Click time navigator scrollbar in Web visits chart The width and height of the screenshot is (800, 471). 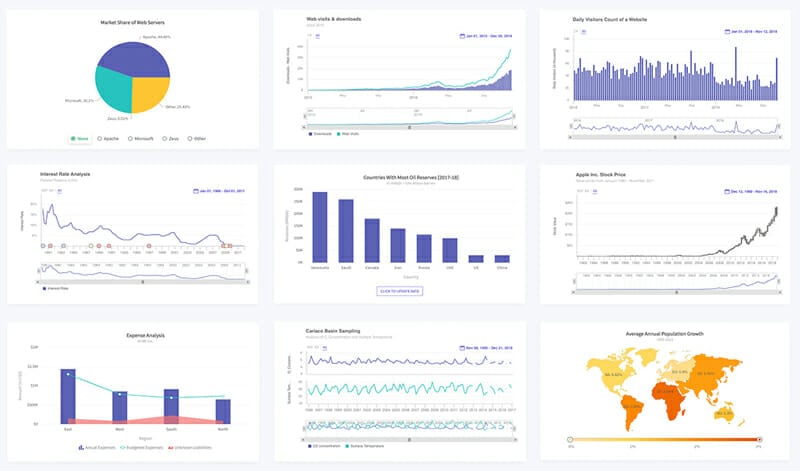(409, 127)
